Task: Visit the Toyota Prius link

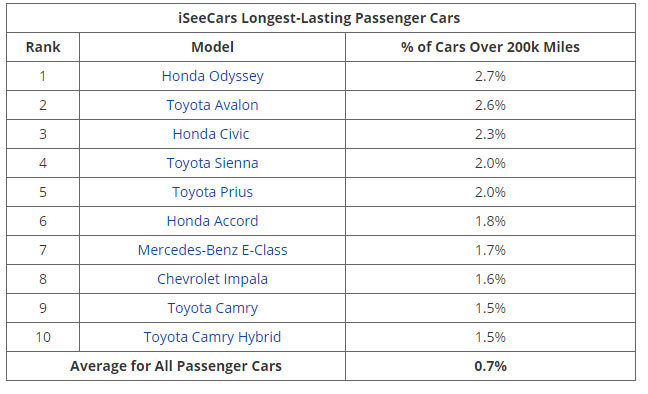Action: 212,192
